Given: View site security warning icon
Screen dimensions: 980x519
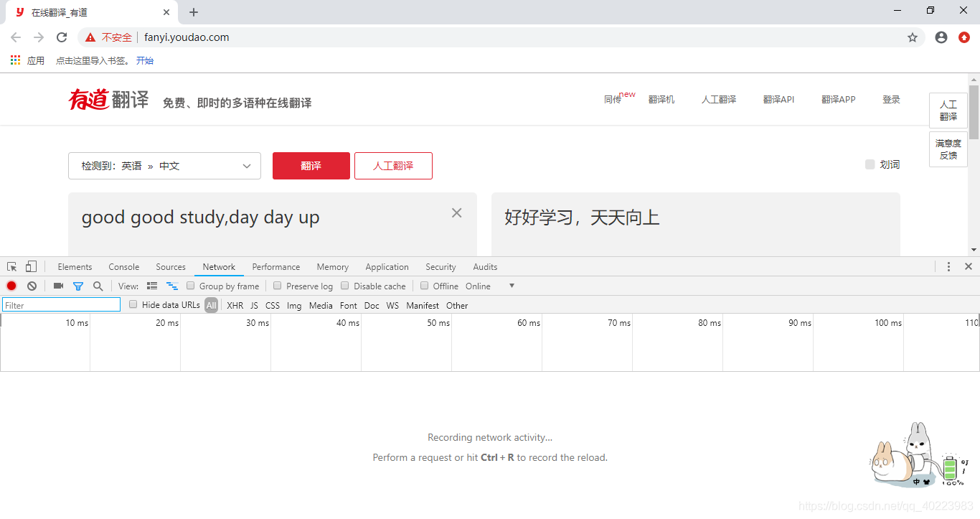Looking at the screenshot, I should 90,37.
